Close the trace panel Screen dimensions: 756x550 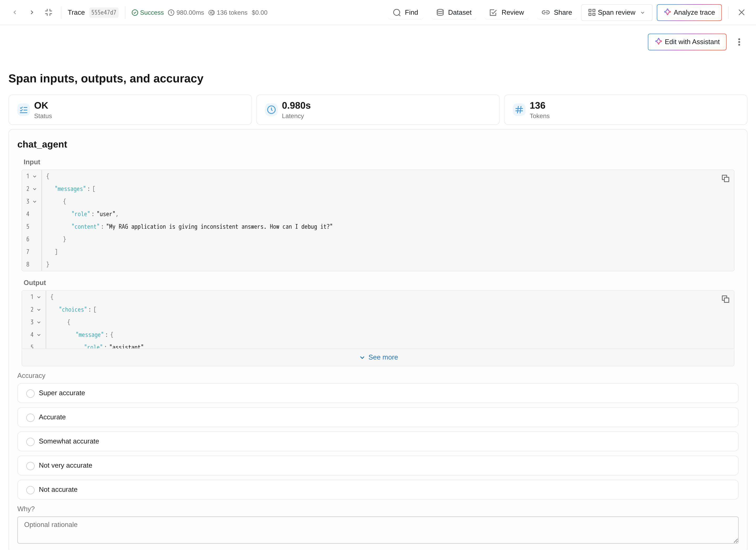coord(741,12)
